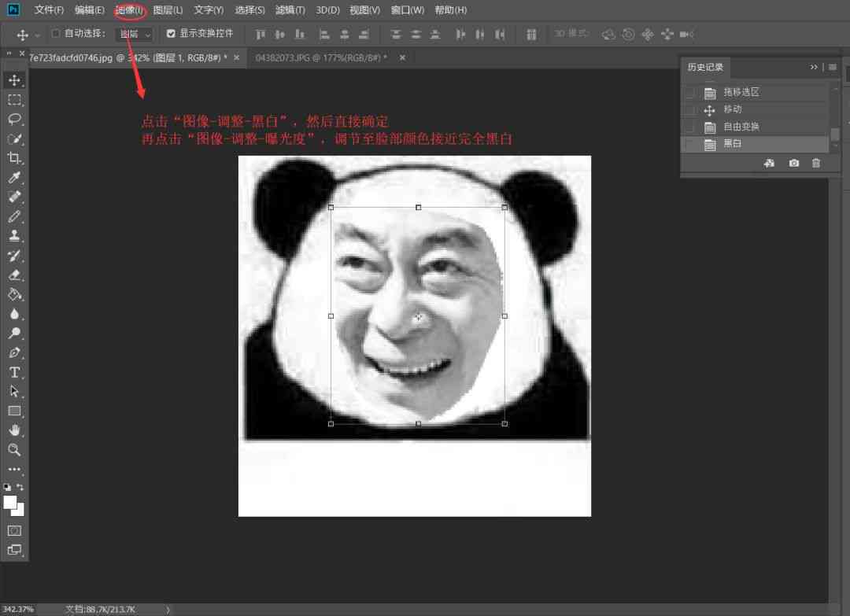This screenshot has width=850, height=616.
Task: Open the 图层 auto-select dropdown
Action: point(135,34)
